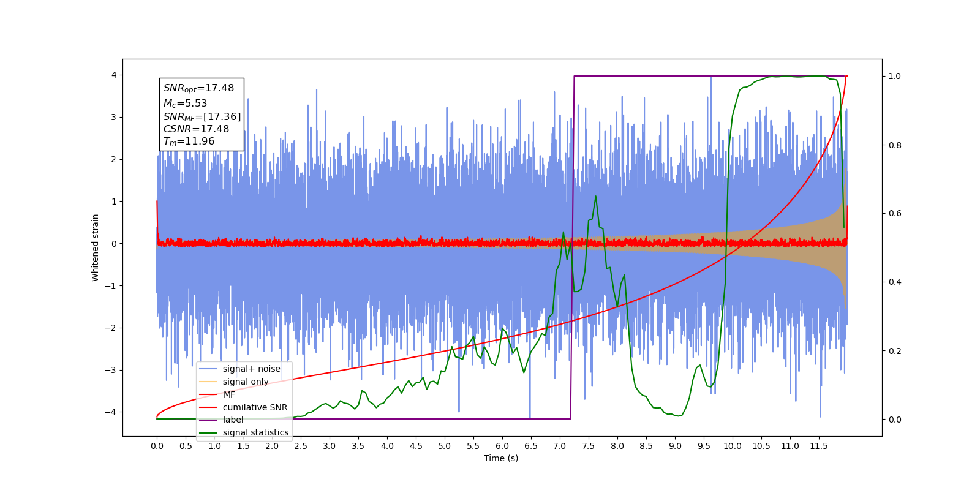Click the 'MF' legend label
The image size is (980, 490).
click(229, 394)
